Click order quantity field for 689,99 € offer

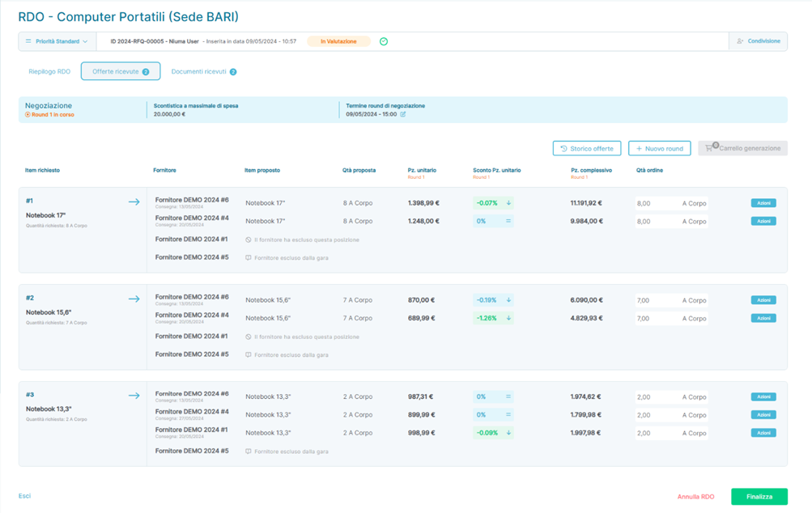pyautogui.click(x=656, y=318)
